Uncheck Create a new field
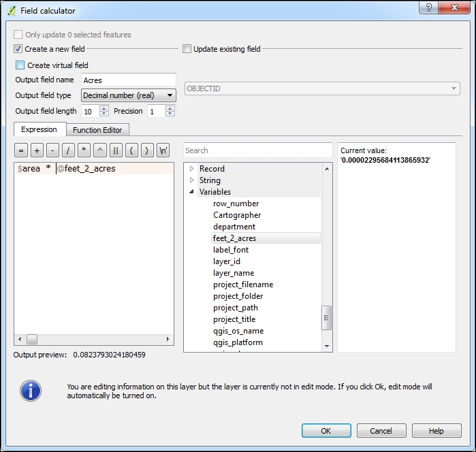Image resolution: width=476 pixels, height=452 pixels. (x=18, y=49)
